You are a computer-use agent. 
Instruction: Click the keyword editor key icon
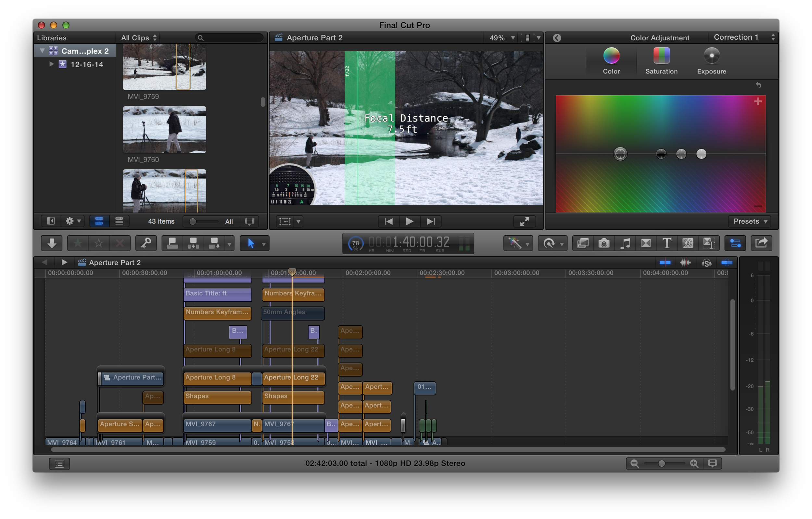pos(146,243)
